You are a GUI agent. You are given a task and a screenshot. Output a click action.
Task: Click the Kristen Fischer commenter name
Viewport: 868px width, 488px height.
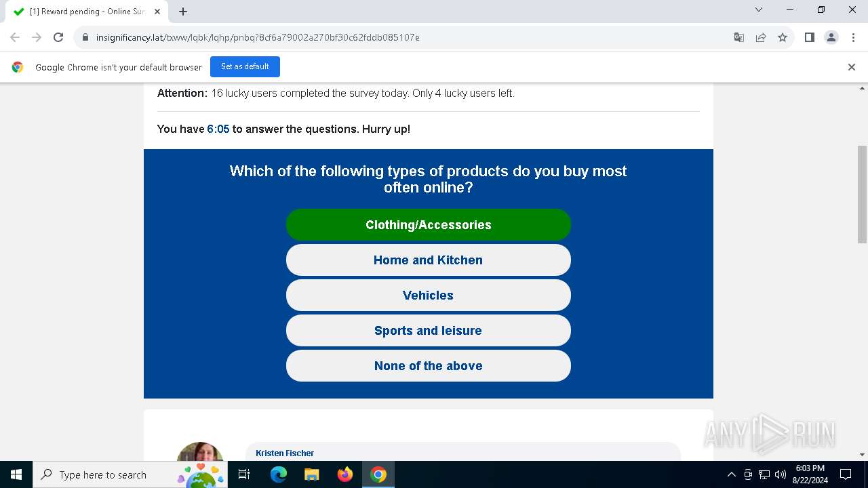pos(285,453)
